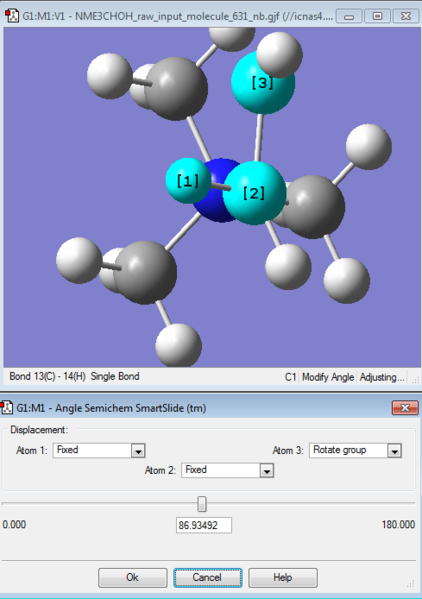Click the angle slider thumb

tap(202, 504)
